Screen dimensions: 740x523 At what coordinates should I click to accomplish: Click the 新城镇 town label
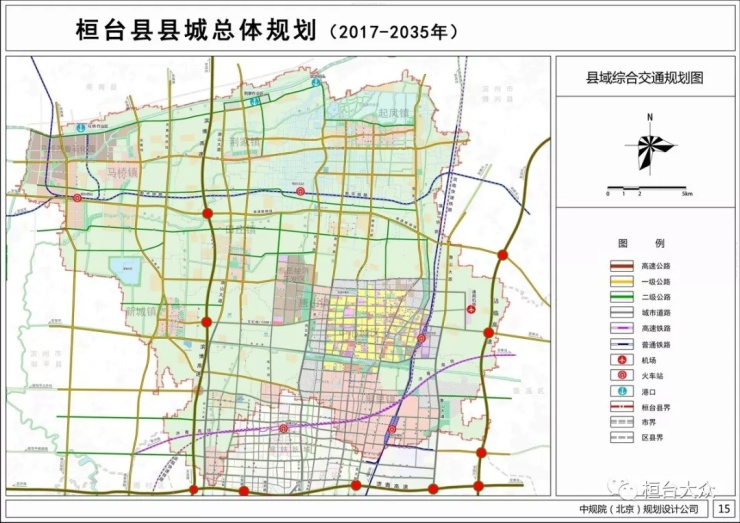tap(141, 312)
